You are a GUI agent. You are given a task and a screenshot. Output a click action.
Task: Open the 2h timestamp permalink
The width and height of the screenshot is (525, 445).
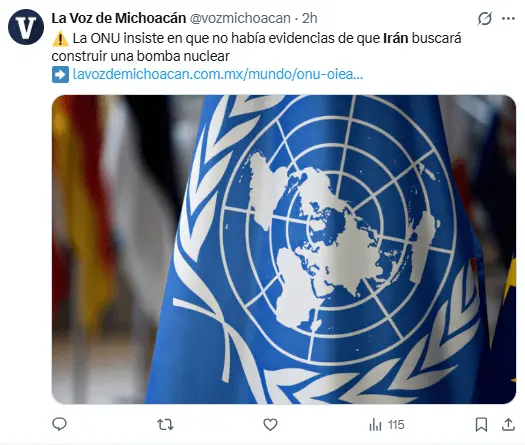point(310,18)
